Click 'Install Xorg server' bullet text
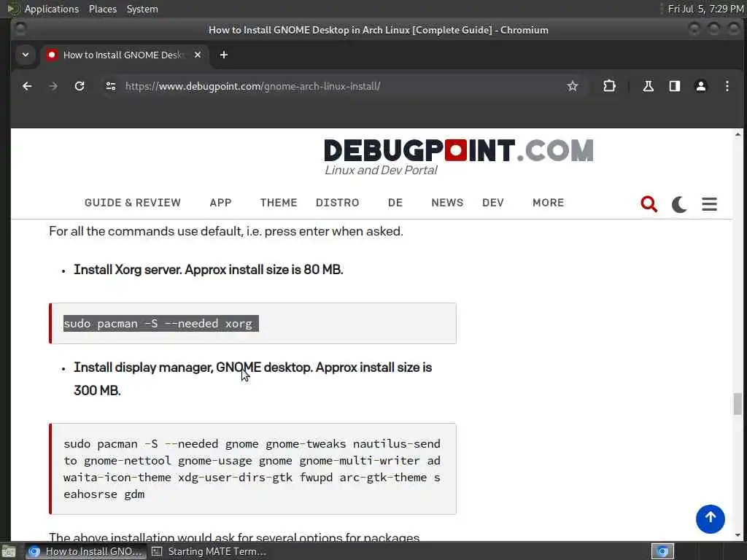Screen dimensions: 747x560 coord(208,270)
